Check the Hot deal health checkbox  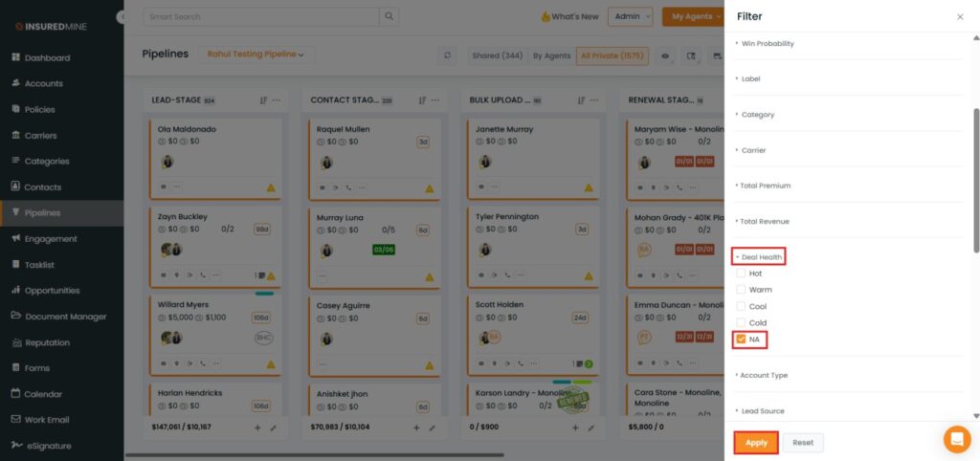click(x=741, y=274)
